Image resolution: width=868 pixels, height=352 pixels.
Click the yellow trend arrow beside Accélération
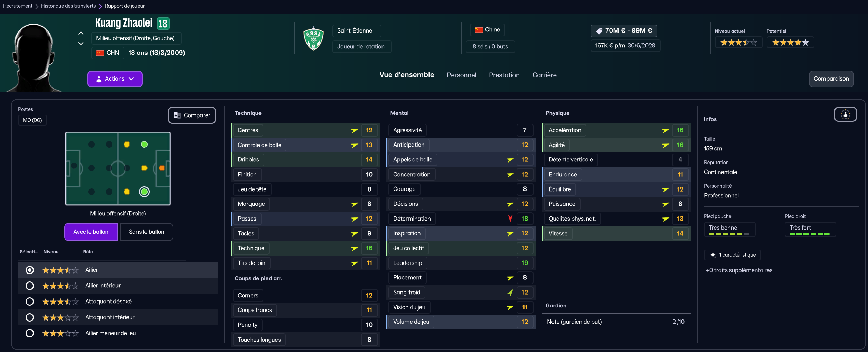[666, 130]
